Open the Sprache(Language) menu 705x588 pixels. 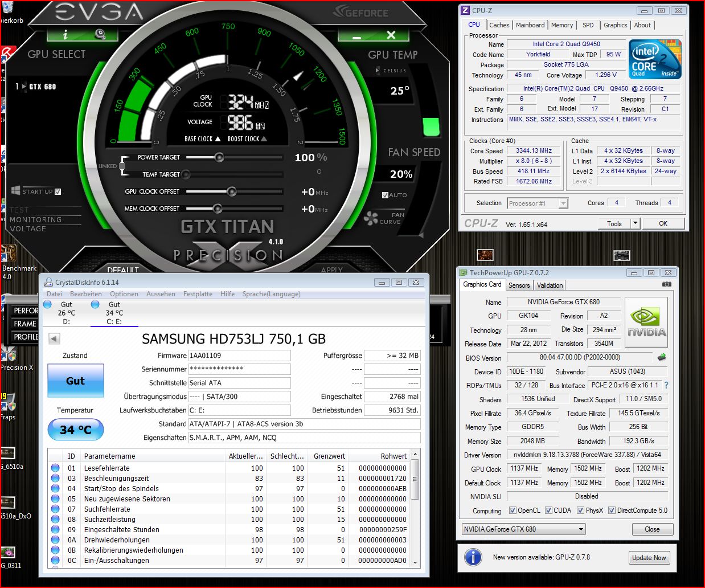click(272, 294)
